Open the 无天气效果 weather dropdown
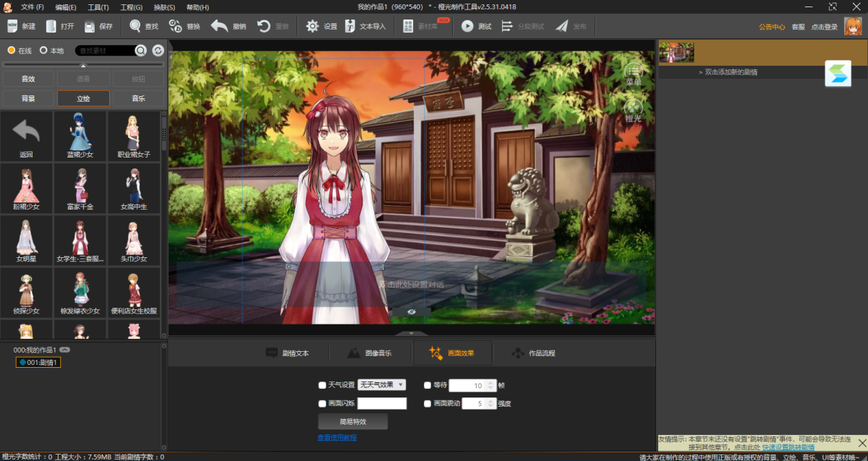 point(382,385)
